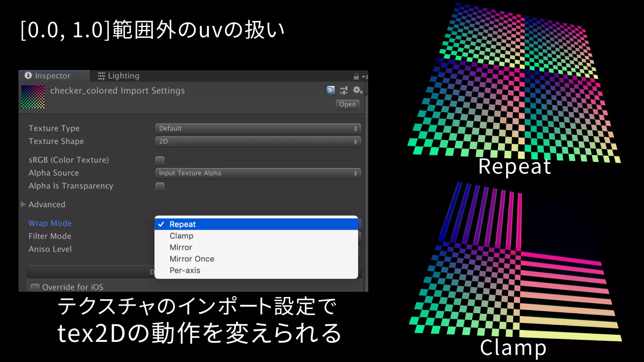Click the Filter Mode label
This screenshot has width=644, height=362.
(50, 236)
